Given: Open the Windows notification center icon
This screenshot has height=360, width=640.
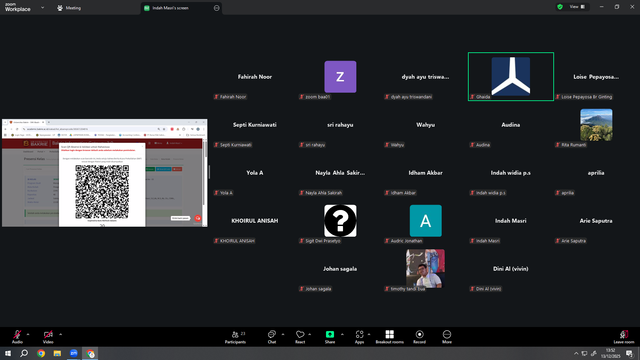Looking at the screenshot, I should 629,353.
